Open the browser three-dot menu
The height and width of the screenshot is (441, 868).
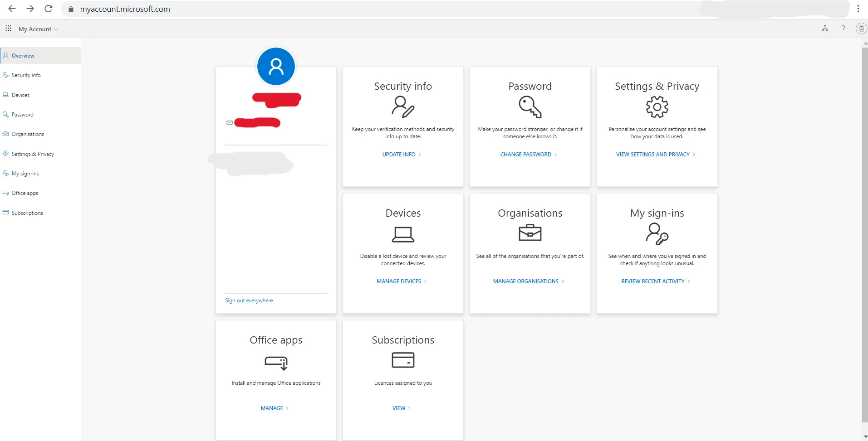(x=858, y=9)
